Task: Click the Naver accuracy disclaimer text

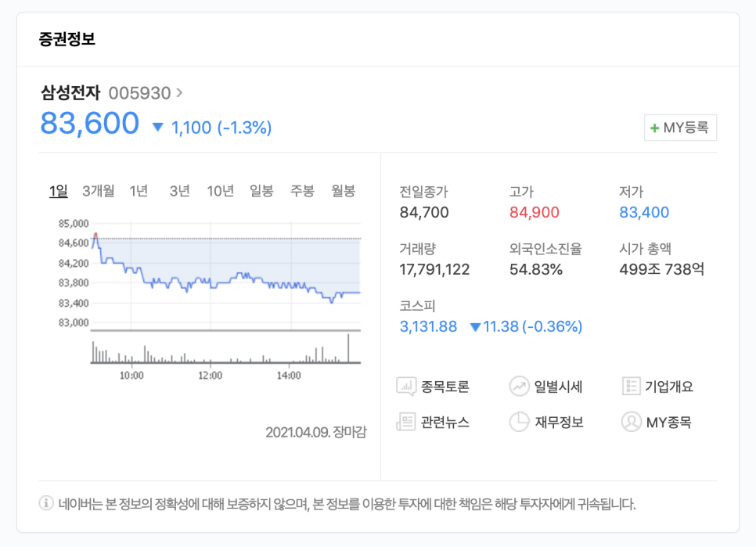Action: click(347, 504)
